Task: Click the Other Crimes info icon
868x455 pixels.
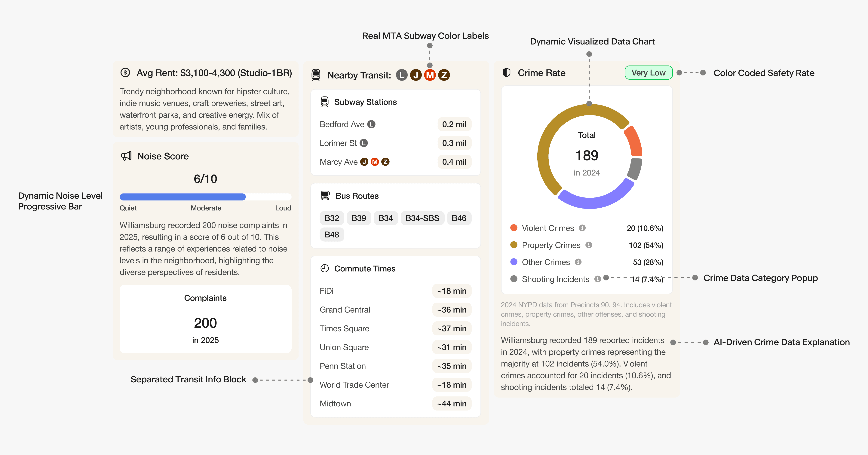Action: click(578, 262)
